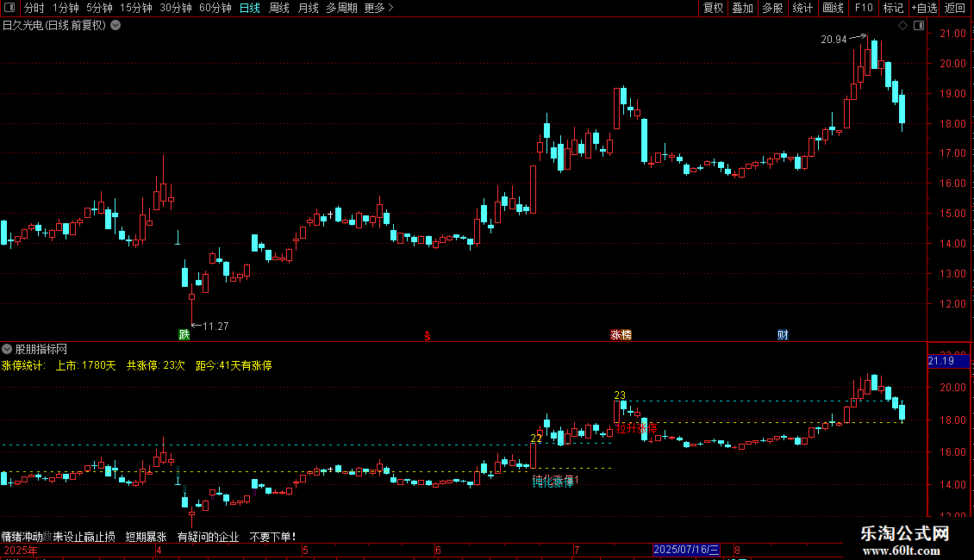
Task: Click the green 跌 event marker
Action: coord(184,334)
